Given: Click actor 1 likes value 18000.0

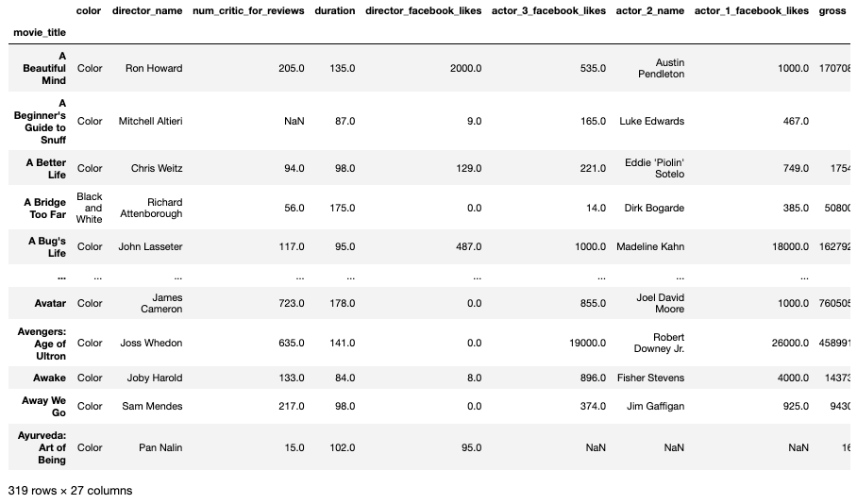Looking at the screenshot, I should click(x=790, y=246).
